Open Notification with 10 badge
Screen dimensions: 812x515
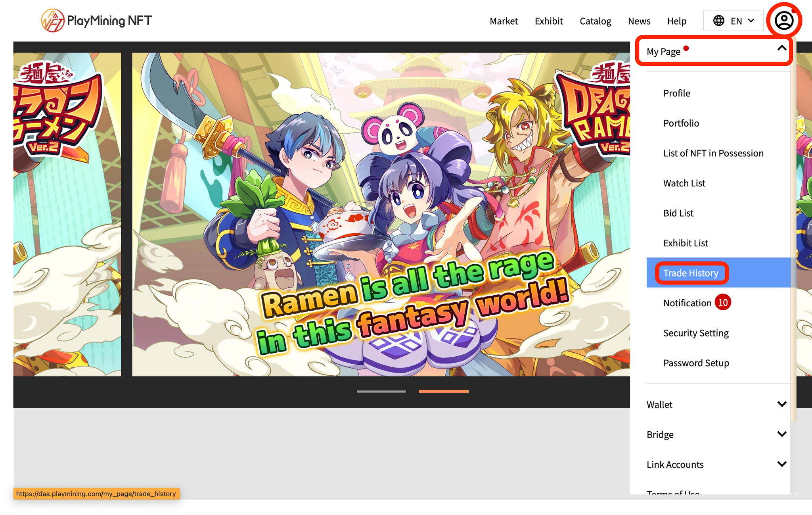[687, 303]
